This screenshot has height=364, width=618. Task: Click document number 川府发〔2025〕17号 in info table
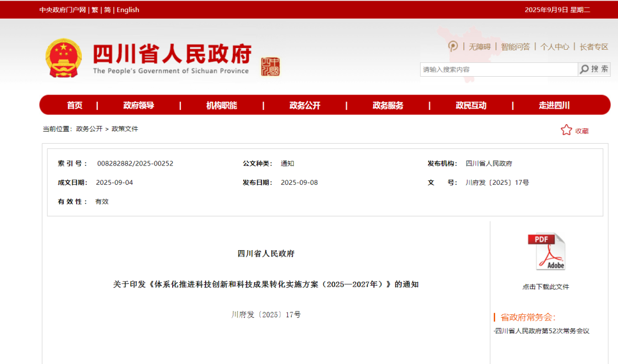(497, 183)
